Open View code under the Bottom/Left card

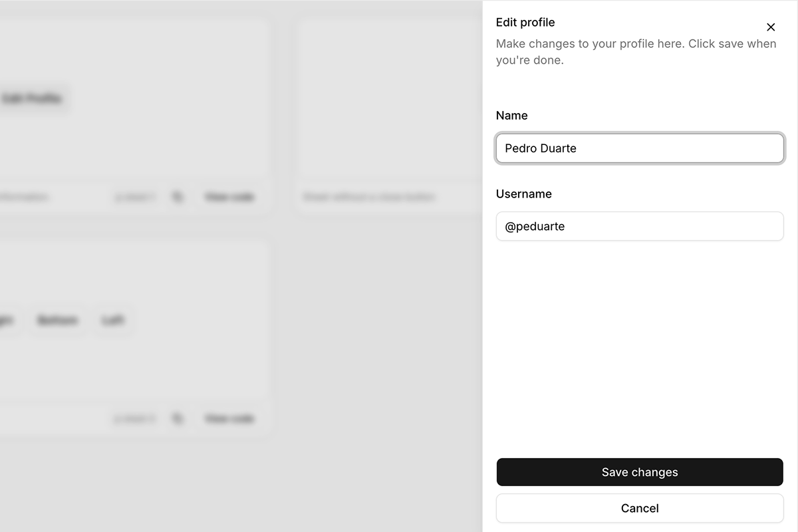pyautogui.click(x=229, y=418)
